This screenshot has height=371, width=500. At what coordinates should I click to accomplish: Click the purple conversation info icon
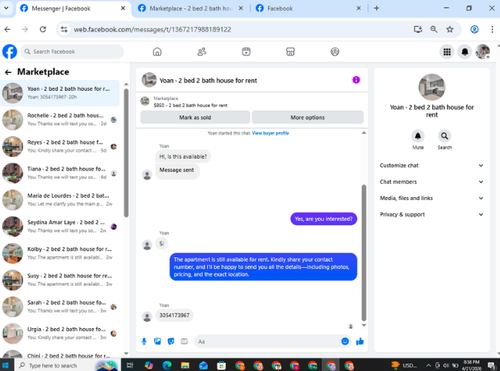tap(356, 80)
